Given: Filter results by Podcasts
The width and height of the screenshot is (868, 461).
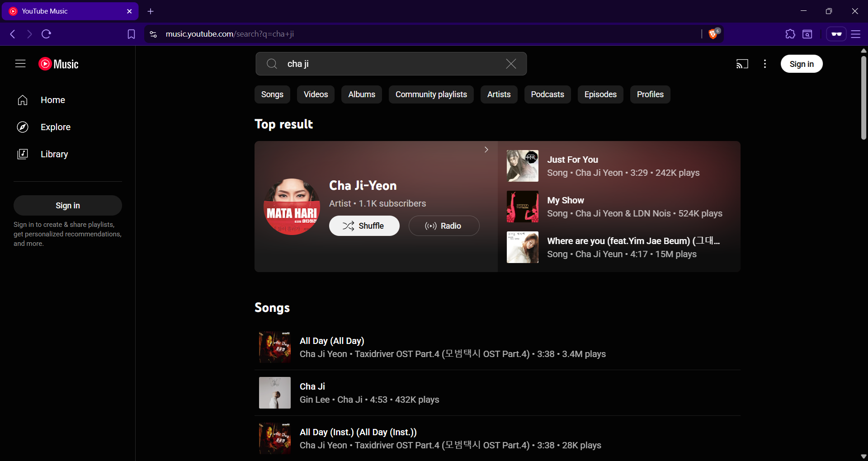Looking at the screenshot, I should [x=547, y=94].
